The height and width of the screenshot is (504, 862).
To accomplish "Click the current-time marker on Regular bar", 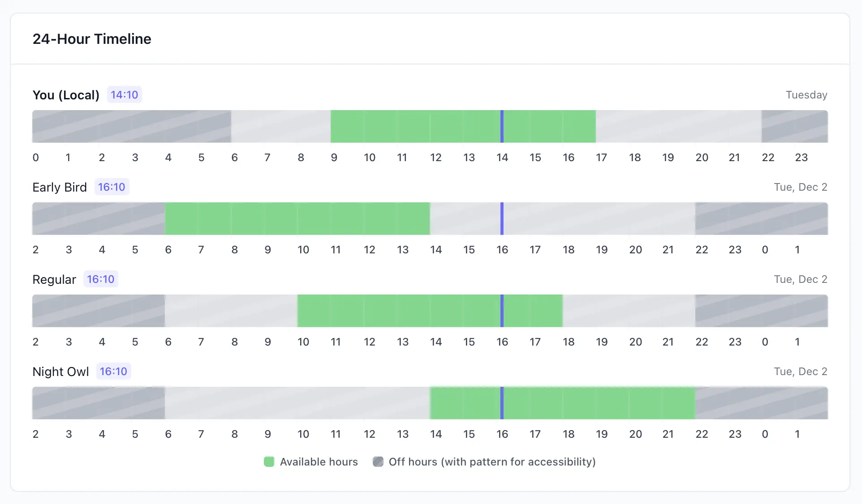I will click(x=502, y=311).
